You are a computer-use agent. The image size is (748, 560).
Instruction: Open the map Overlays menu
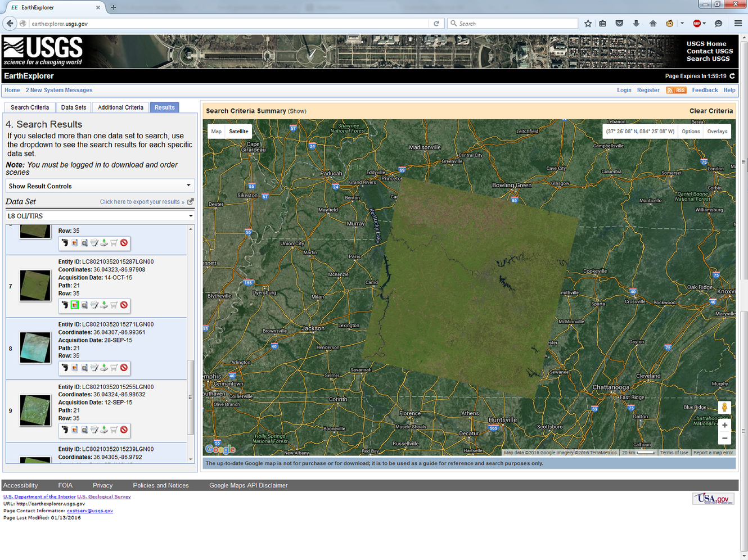click(x=717, y=132)
